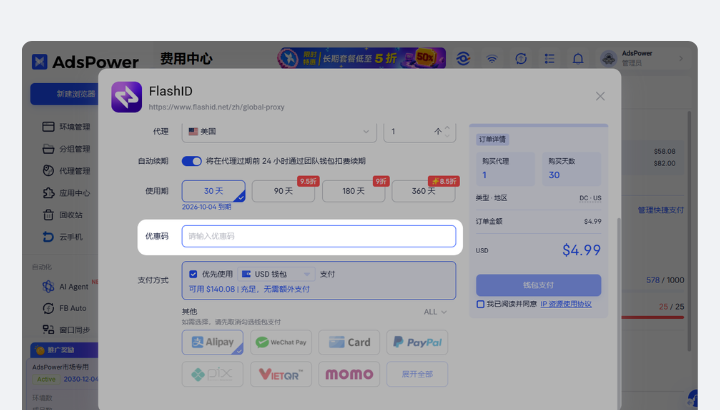Viewport: 720px width, 410px height.
Task: Click the $4.99 total price text
Action: coord(581,250)
